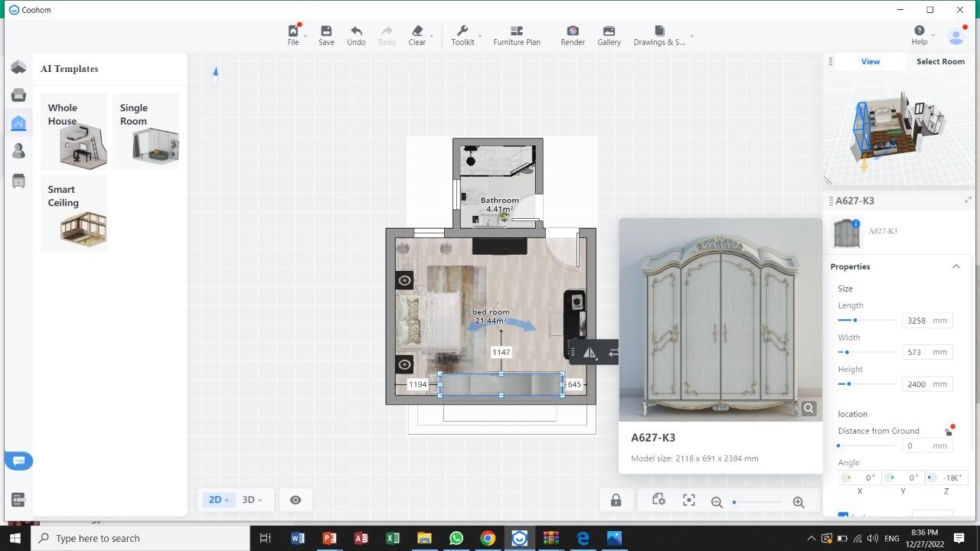980x551 pixels.
Task: Zoom in with the plus magnifier
Action: (799, 502)
